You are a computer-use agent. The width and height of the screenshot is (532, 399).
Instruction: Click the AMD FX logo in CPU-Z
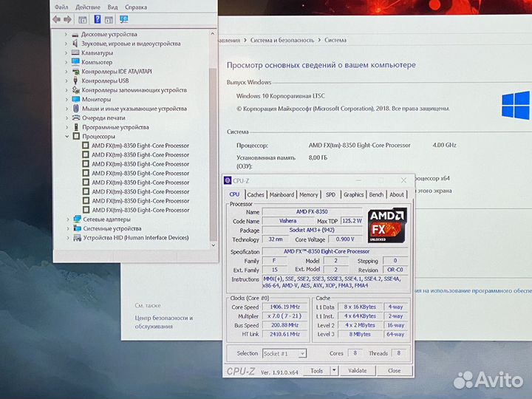click(x=387, y=225)
